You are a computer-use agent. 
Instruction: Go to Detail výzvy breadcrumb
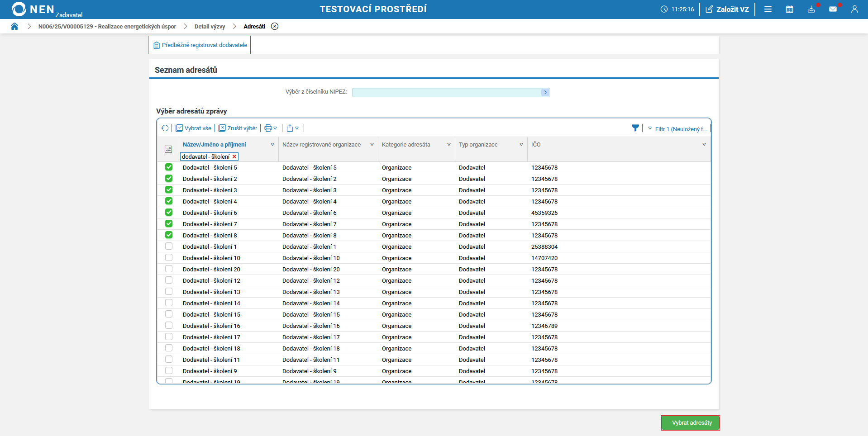210,26
